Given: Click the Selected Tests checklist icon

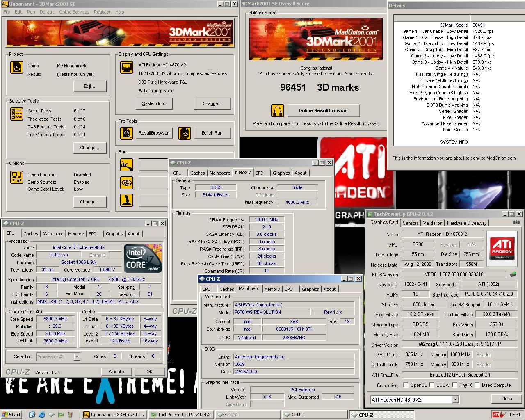Looking at the screenshot, I should pyautogui.click(x=17, y=114).
